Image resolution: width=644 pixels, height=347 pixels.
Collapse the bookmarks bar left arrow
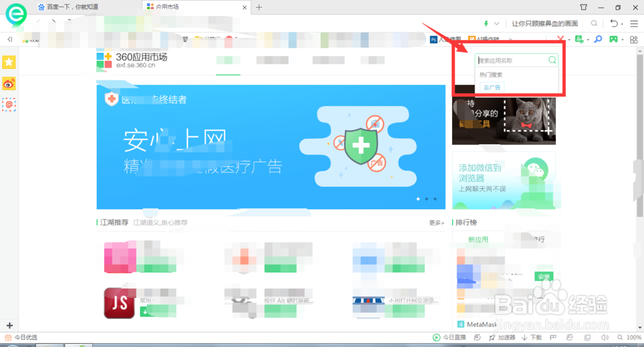click(x=10, y=39)
